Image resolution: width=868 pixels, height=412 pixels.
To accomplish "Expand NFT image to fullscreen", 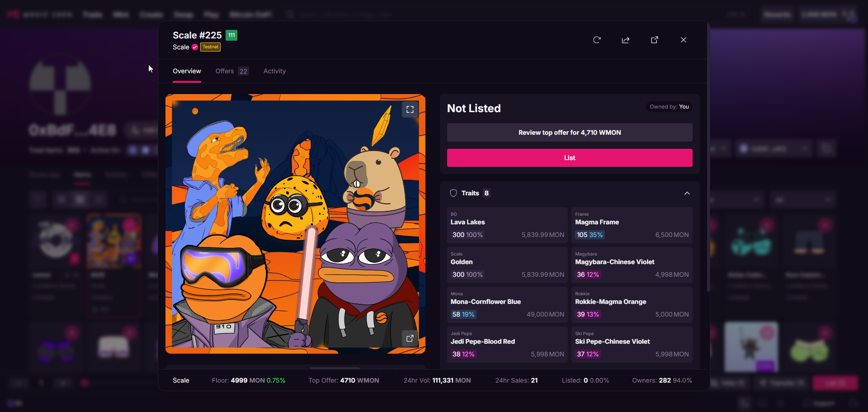I will 410,109.
